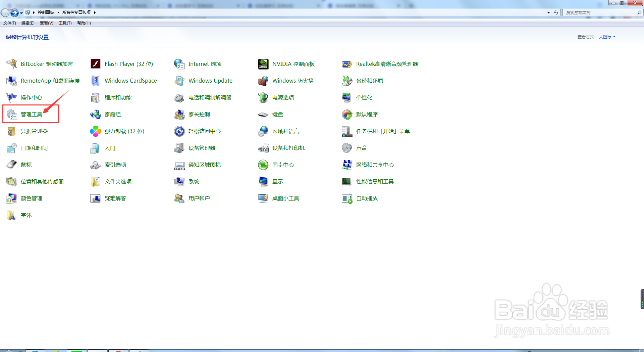Open the 默认程序 icon

pyautogui.click(x=347, y=114)
